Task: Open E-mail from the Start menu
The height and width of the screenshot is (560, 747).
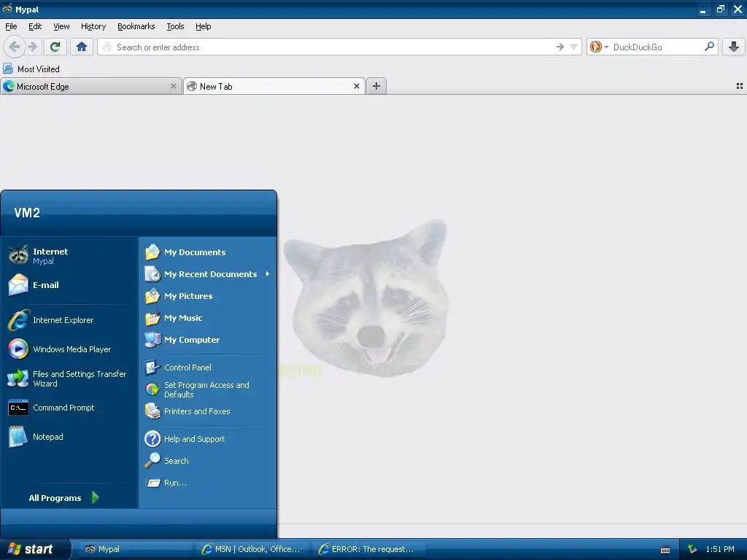Action: [69, 285]
